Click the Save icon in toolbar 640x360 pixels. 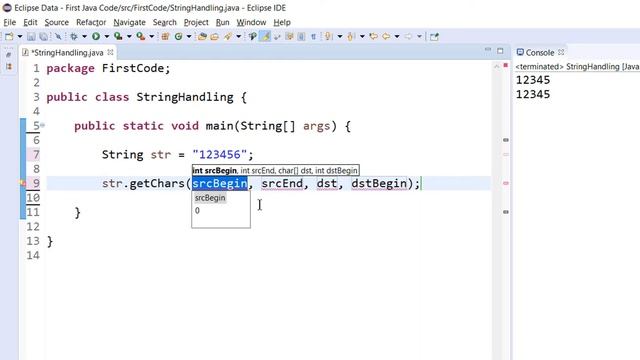[31, 37]
